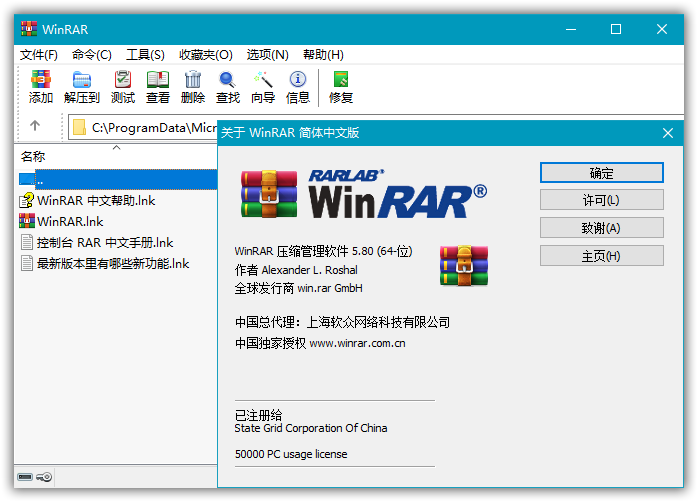Viewport: 698px width, 502px height.
Task: Click the 查看 (View) book icon
Action: (x=158, y=80)
